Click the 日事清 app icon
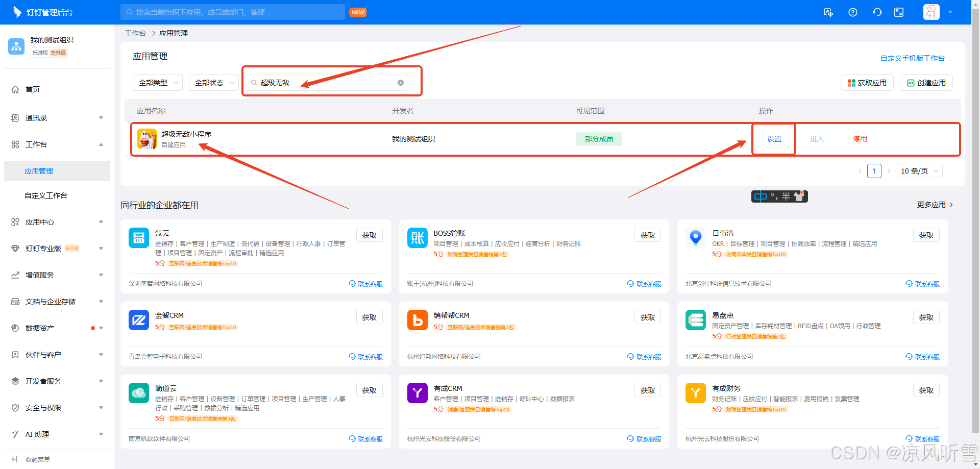Viewport: 980px width, 469px height. (x=696, y=238)
